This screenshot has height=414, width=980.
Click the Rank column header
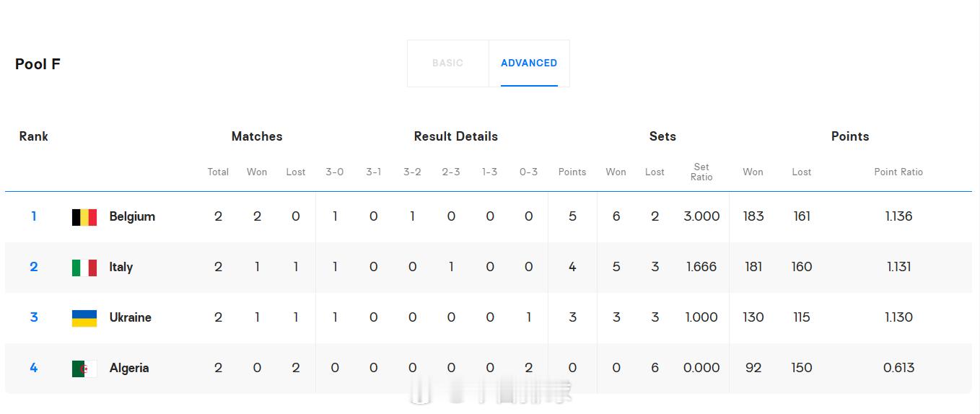[34, 136]
